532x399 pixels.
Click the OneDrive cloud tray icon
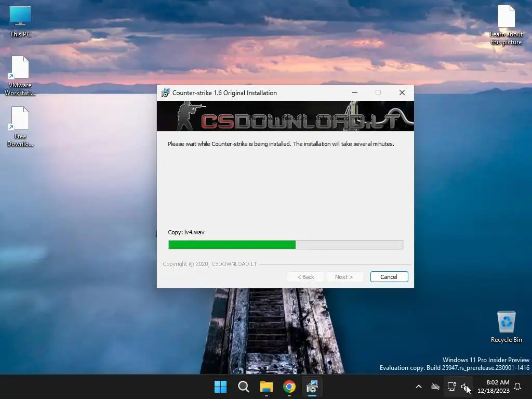pyautogui.click(x=435, y=387)
